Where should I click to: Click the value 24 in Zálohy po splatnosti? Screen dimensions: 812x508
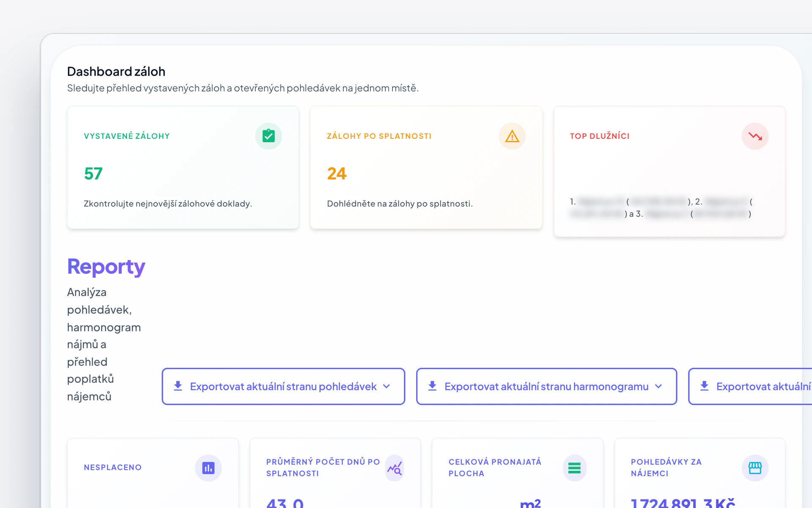tap(337, 174)
